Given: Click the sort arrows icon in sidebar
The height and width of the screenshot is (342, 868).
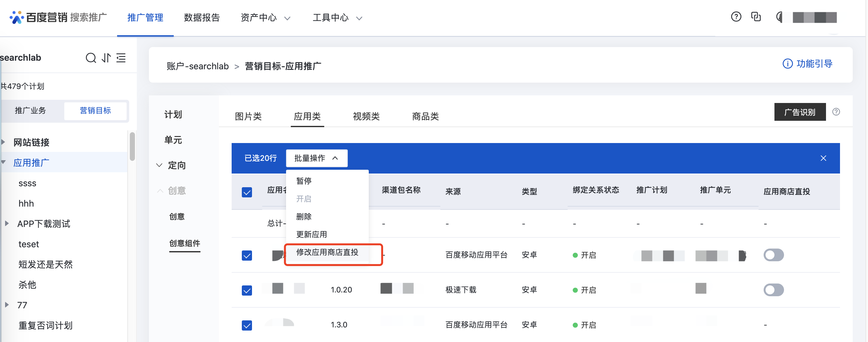Looking at the screenshot, I should [x=106, y=58].
